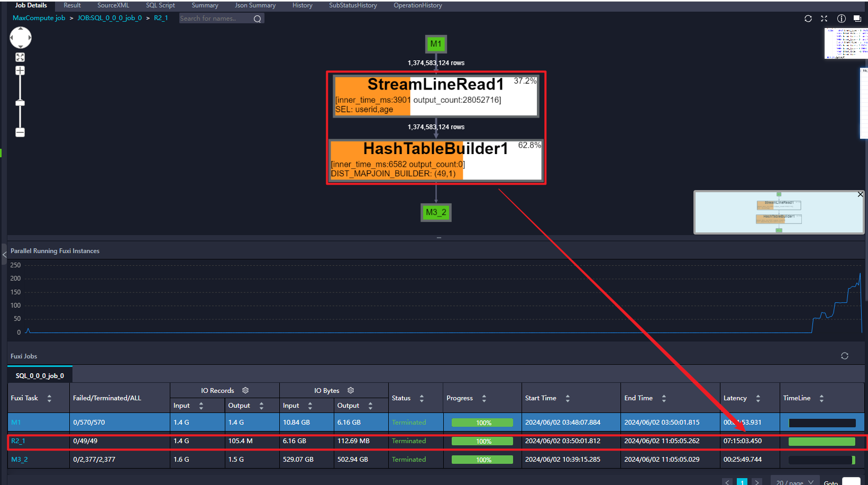Select the SQL_0_0_0_job_0 tab
The height and width of the screenshot is (485, 868).
pyautogui.click(x=40, y=376)
